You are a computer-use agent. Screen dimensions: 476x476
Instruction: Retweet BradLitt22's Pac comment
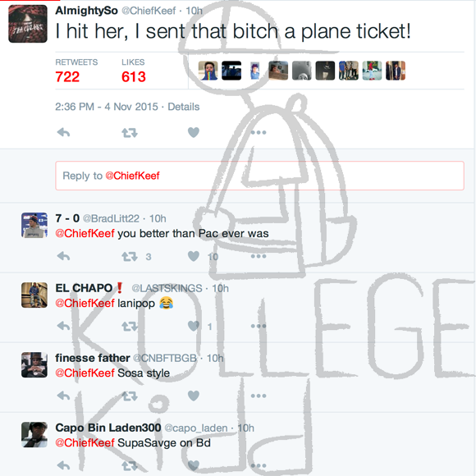pos(130,257)
